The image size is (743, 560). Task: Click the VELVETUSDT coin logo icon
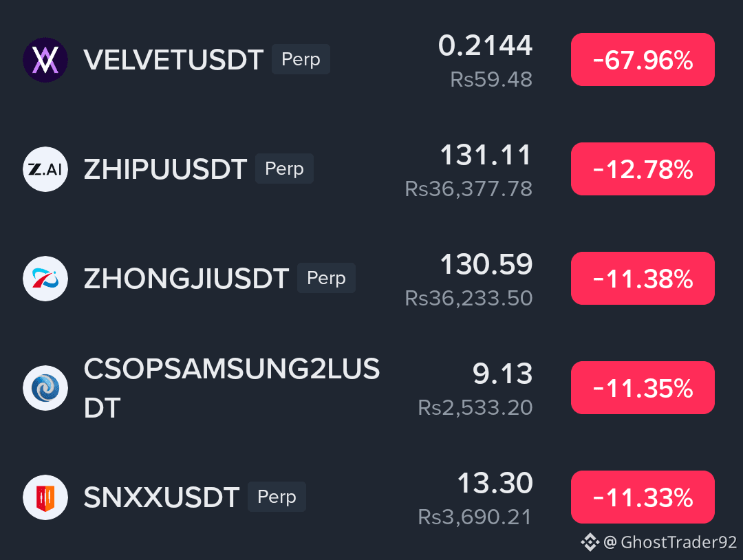click(45, 60)
